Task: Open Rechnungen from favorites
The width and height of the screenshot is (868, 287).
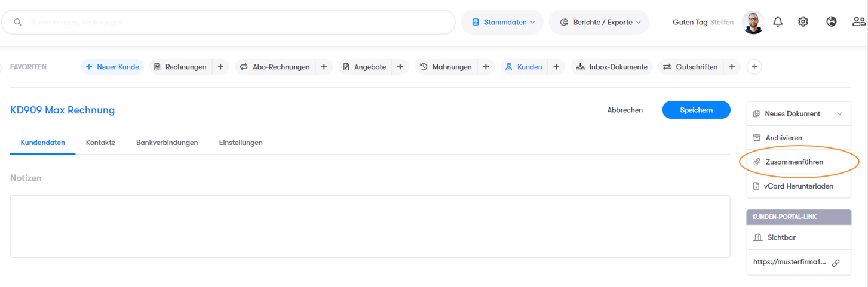Action: [x=180, y=67]
